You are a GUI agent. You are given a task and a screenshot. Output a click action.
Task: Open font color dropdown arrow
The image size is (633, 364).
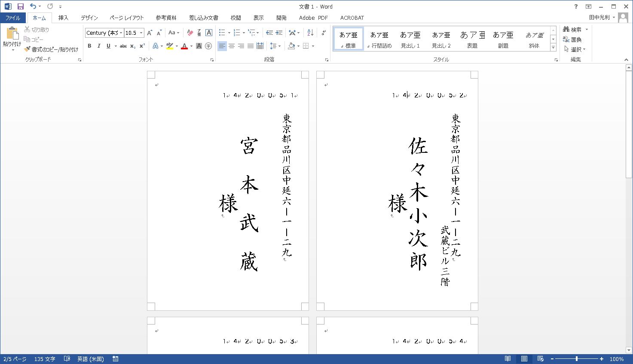191,46
